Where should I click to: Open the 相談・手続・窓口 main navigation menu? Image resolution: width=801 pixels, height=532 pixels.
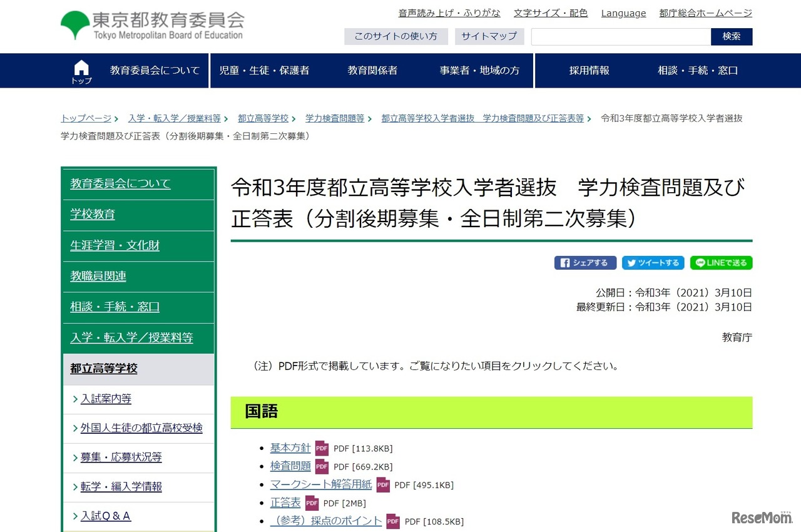click(698, 71)
